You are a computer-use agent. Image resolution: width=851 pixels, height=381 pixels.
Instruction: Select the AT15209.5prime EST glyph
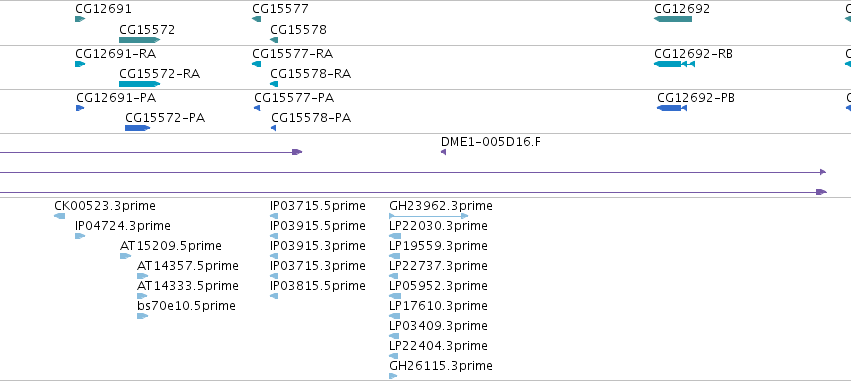click(125, 256)
